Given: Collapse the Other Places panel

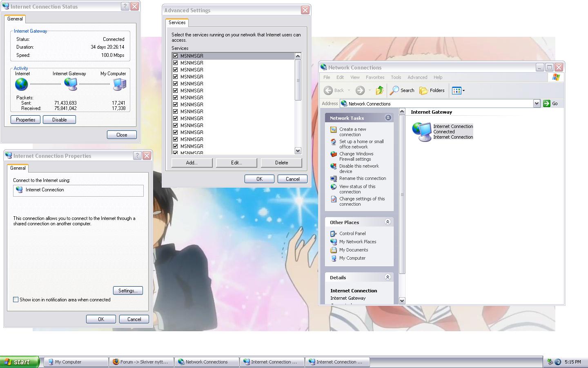Looking at the screenshot, I should click(x=388, y=222).
